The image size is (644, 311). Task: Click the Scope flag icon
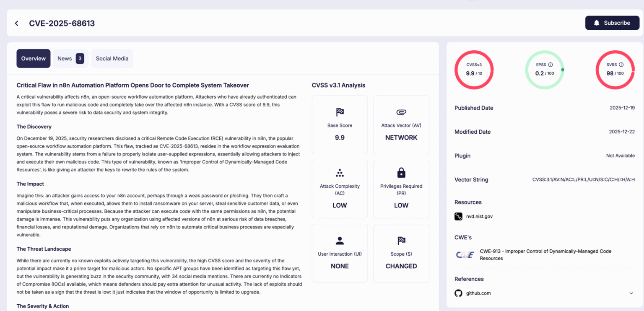tap(401, 241)
